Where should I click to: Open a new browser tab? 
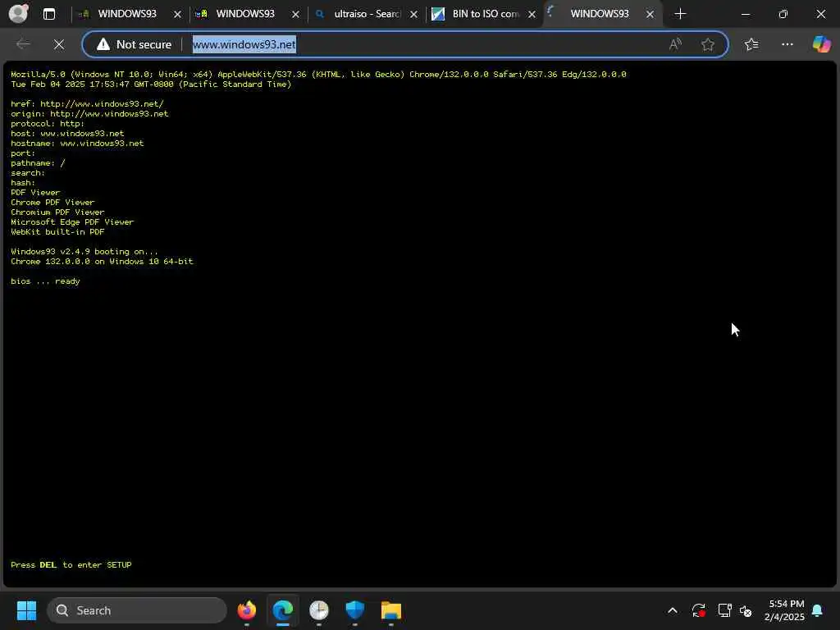click(680, 14)
